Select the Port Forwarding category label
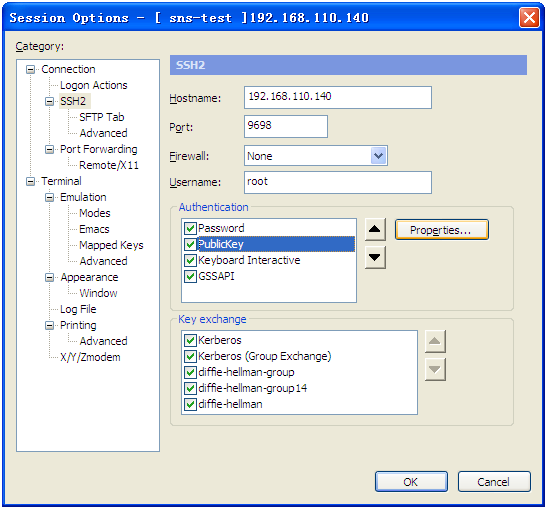 coord(99,149)
